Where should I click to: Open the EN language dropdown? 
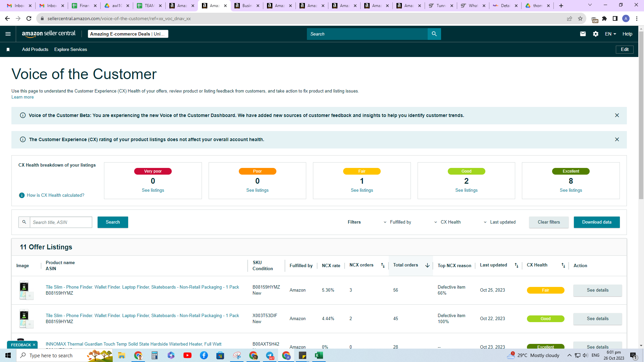click(x=610, y=34)
